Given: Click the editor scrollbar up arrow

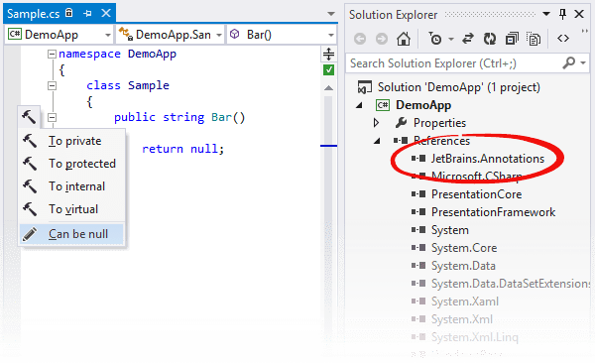Looking at the screenshot, I should pyautogui.click(x=328, y=87).
